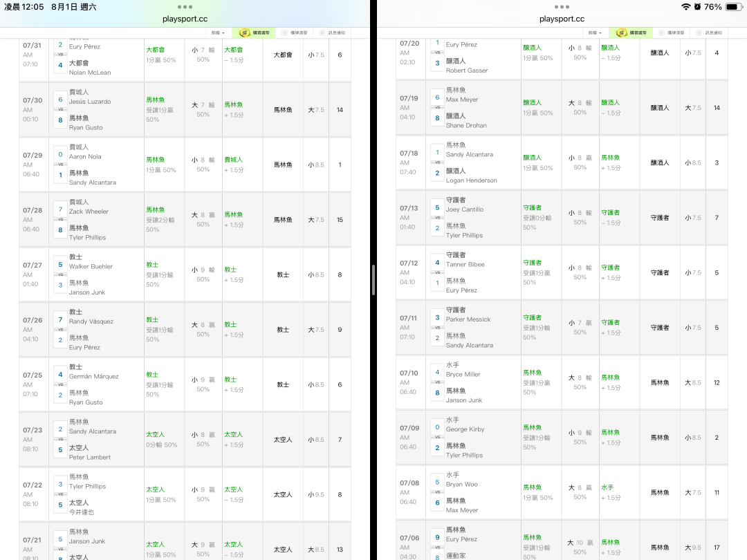Click the zero badge beside 訊息通知 in right pane
The width and height of the screenshot is (747, 560).
[x=699, y=33]
